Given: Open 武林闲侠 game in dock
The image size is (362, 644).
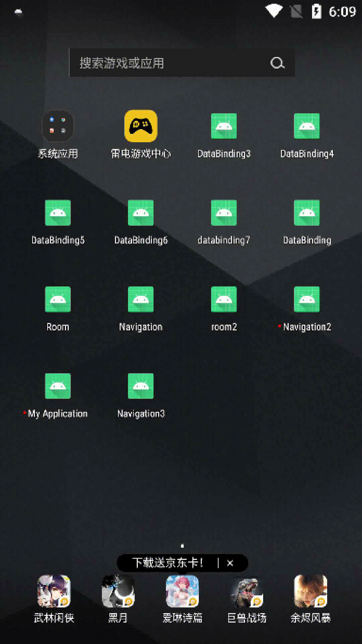Looking at the screenshot, I should tap(54, 591).
